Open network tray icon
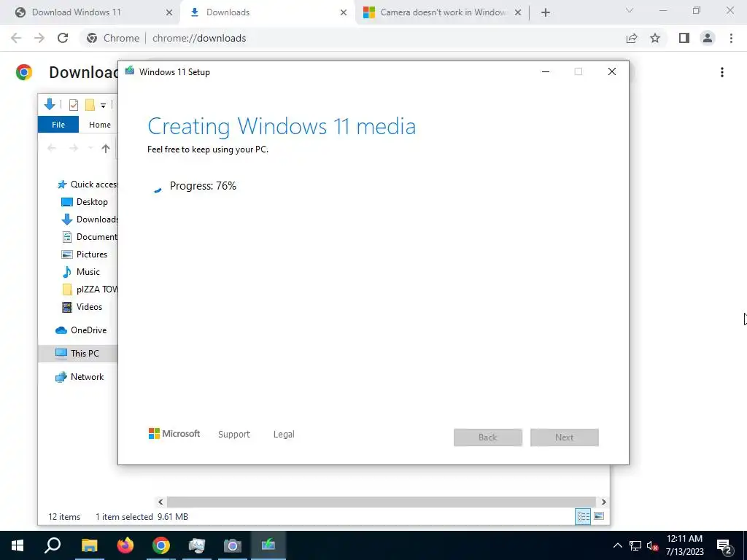This screenshot has height=560, width=747. point(635,545)
